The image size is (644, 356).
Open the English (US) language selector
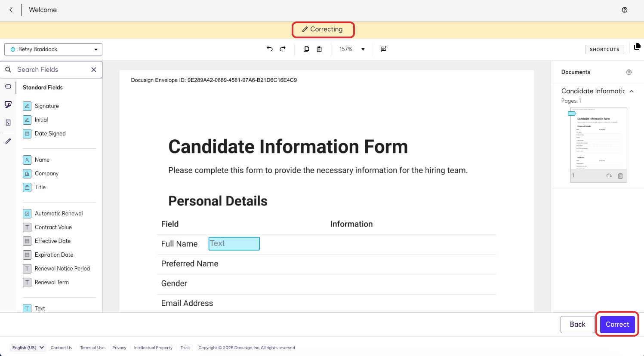tap(28, 347)
